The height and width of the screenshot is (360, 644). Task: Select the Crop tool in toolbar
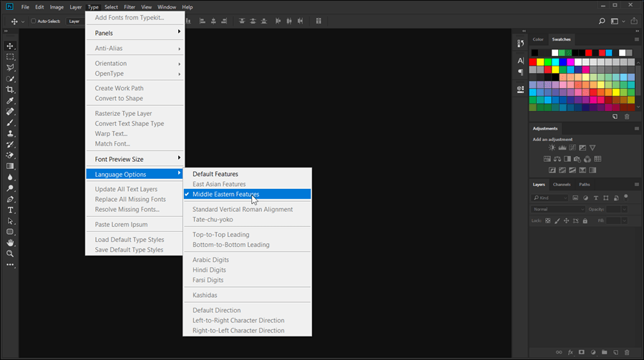pos(10,89)
